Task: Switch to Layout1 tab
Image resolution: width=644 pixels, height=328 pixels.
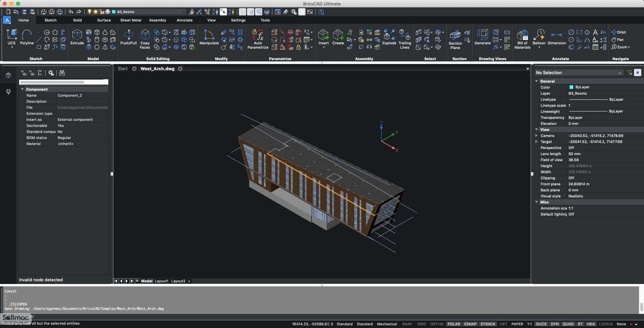Action: pyautogui.click(x=161, y=281)
